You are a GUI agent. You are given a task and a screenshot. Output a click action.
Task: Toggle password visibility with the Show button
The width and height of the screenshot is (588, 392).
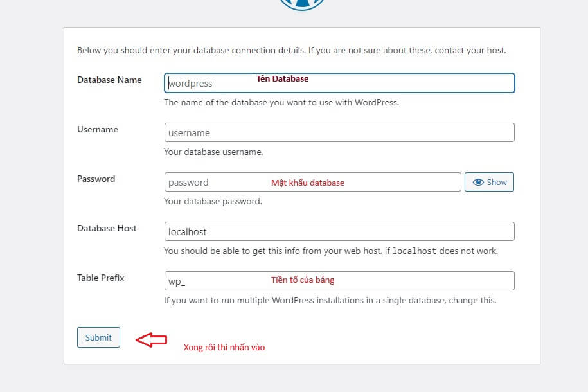coord(489,182)
